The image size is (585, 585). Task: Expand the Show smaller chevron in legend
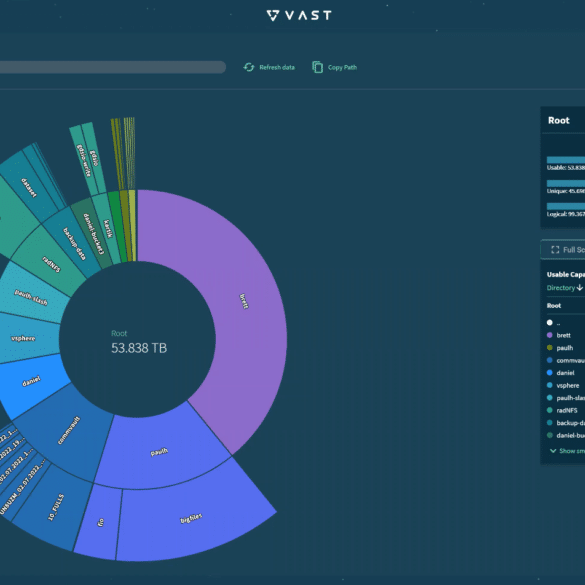[553, 451]
